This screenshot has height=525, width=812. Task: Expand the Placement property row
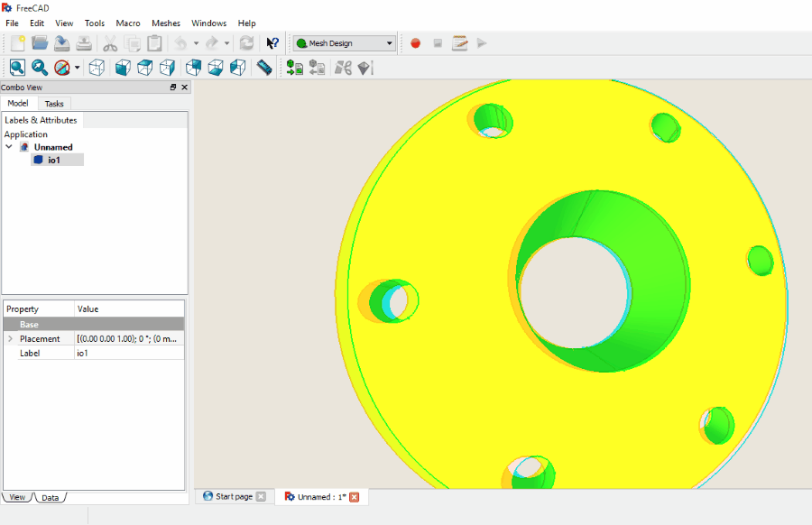tap(10, 338)
